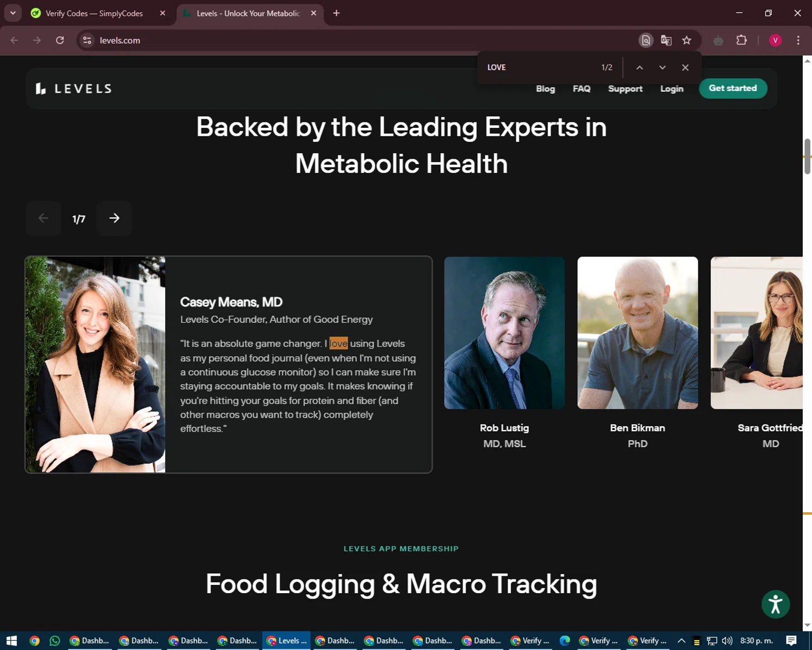Open network status in system tray

(712, 641)
